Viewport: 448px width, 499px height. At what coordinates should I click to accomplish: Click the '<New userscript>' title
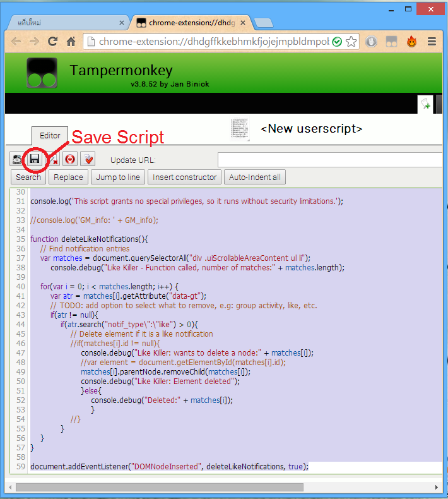pos(311,129)
